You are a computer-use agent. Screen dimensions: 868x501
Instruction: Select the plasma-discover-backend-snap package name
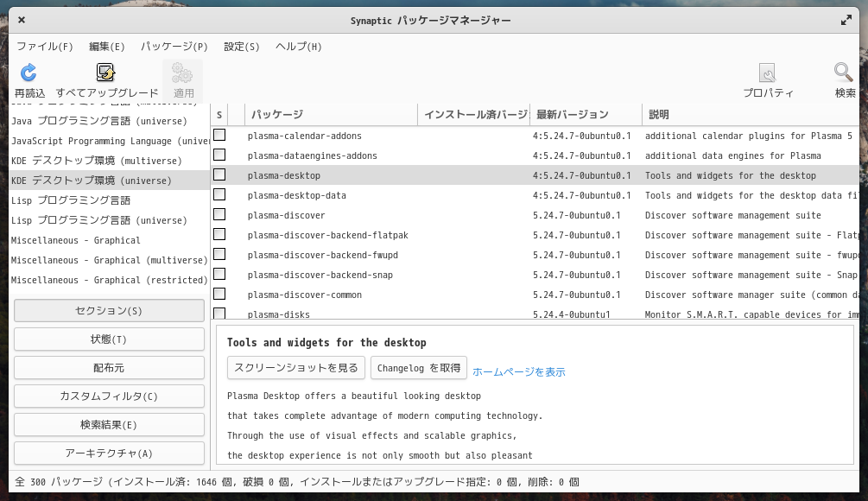point(320,276)
